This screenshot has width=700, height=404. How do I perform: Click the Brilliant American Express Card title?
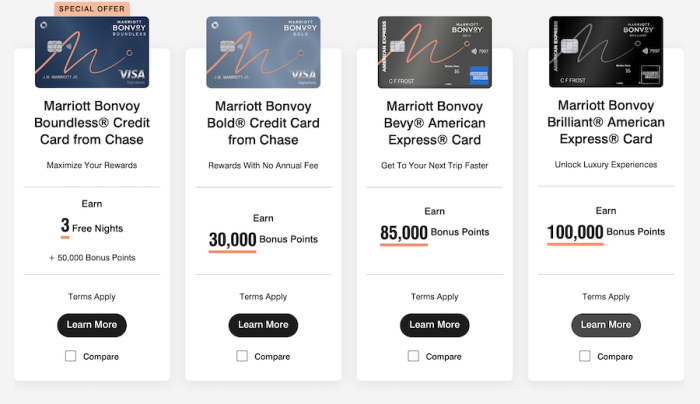pyautogui.click(x=606, y=122)
